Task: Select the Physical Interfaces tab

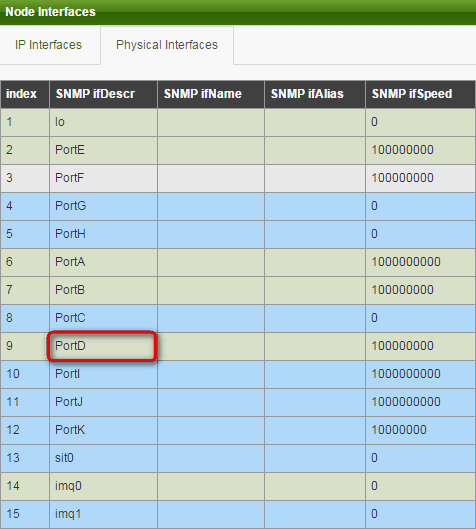Action: pyautogui.click(x=167, y=45)
